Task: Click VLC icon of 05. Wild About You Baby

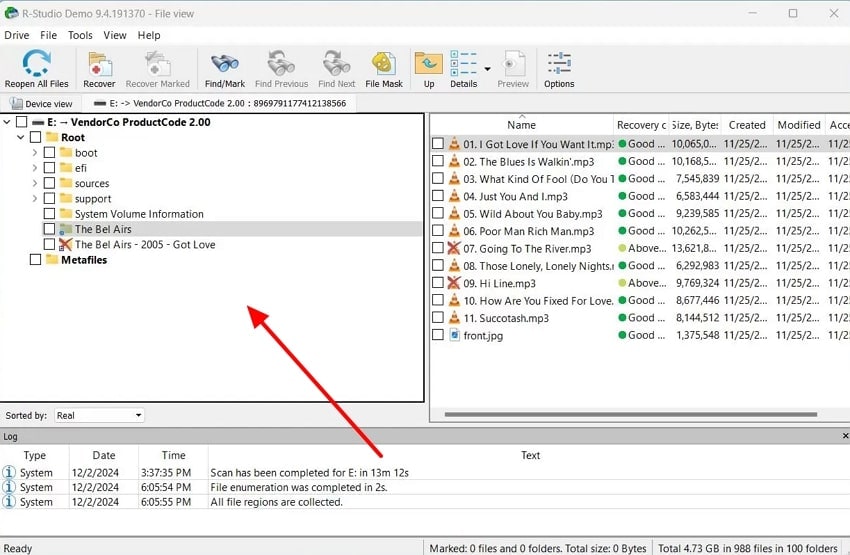Action: coord(454,214)
